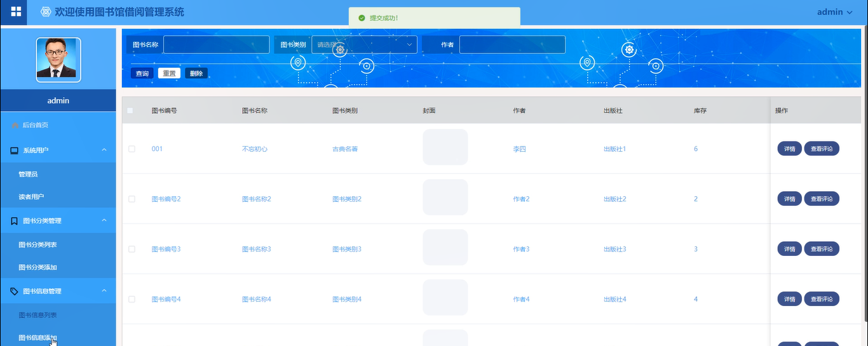Click cell 图书编号3
The width and height of the screenshot is (868, 346).
pyautogui.click(x=166, y=250)
